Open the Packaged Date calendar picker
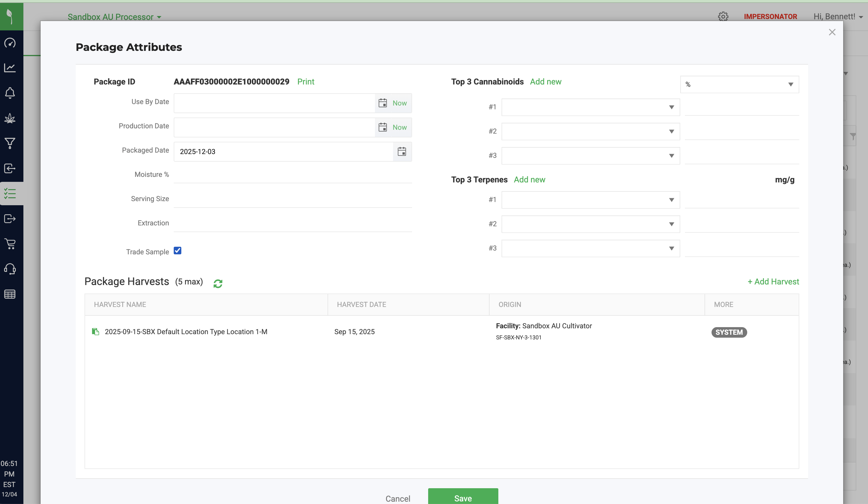 pyautogui.click(x=402, y=151)
